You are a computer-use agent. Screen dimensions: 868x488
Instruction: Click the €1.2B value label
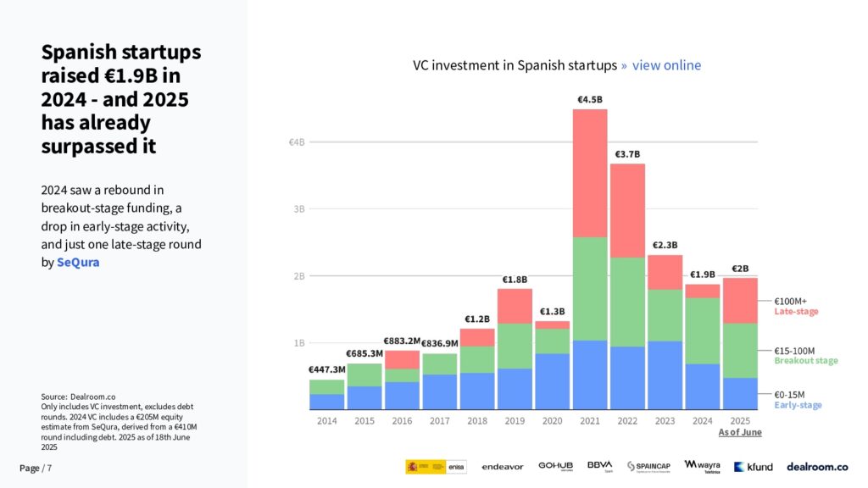point(477,319)
